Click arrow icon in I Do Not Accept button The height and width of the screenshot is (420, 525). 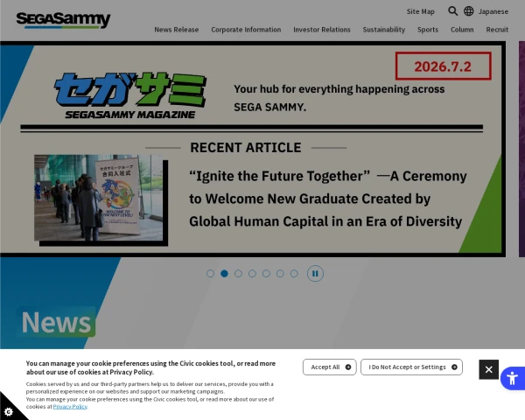(x=454, y=367)
